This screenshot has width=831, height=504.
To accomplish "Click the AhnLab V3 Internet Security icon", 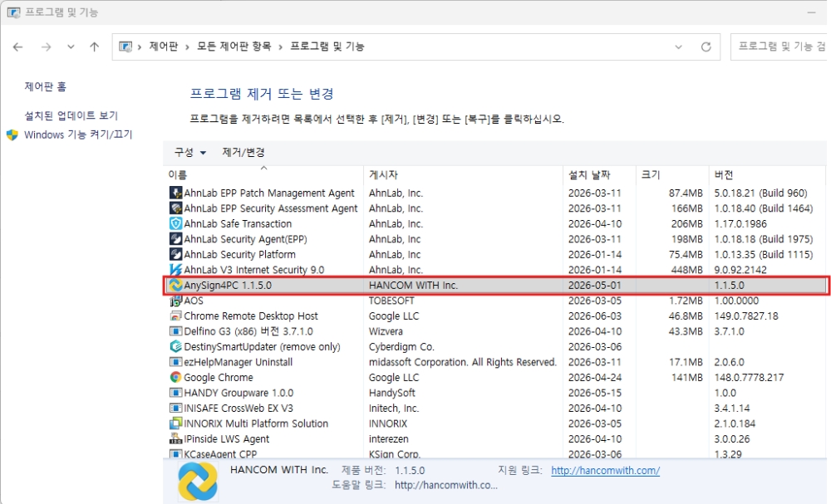I will pos(175,270).
